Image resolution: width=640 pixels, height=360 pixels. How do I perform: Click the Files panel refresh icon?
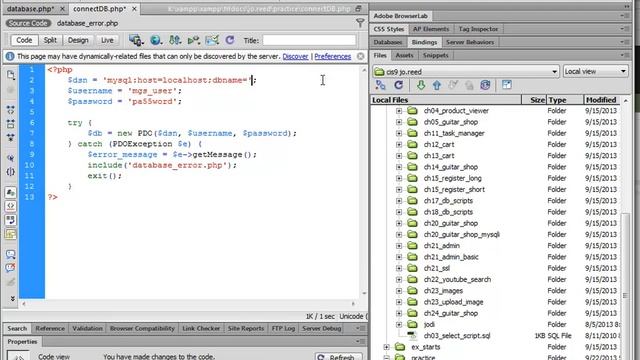[x=398, y=85]
